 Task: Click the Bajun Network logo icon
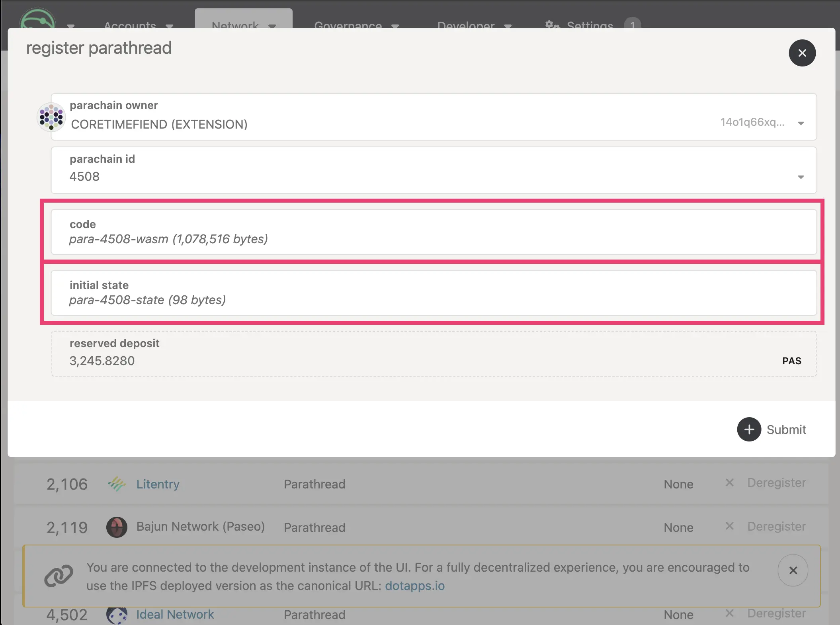click(x=117, y=527)
